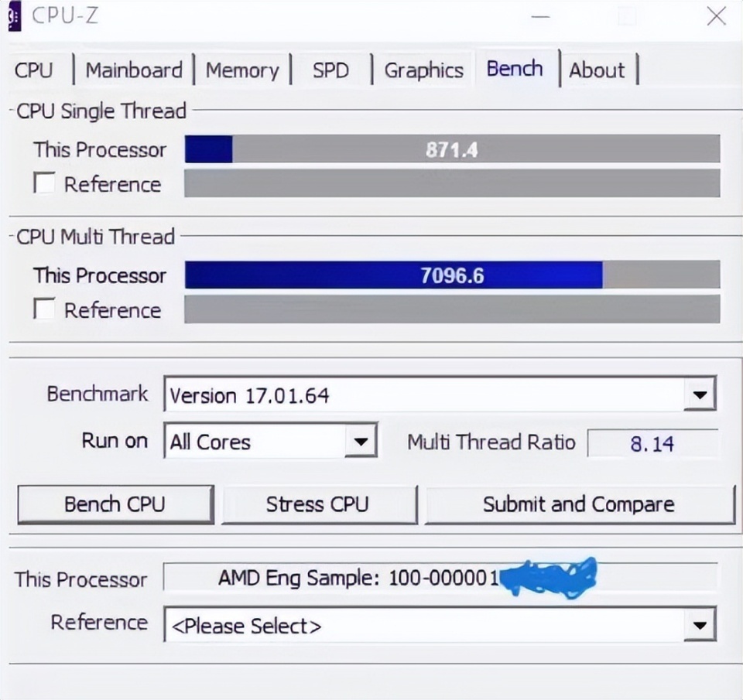The height and width of the screenshot is (700, 743).
Task: Click the Reference processor dropdown arrow
Action: (x=700, y=625)
